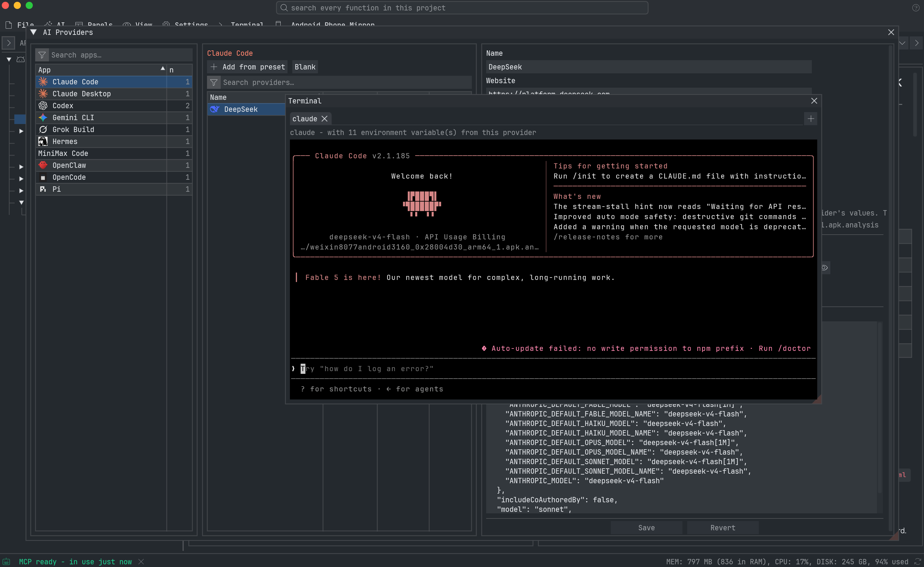Open the Settings menu

(x=185, y=25)
